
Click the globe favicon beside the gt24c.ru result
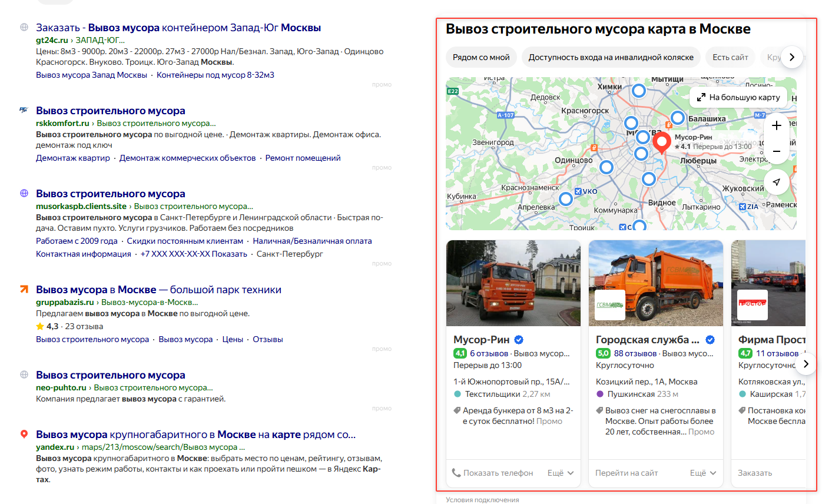coord(24,27)
